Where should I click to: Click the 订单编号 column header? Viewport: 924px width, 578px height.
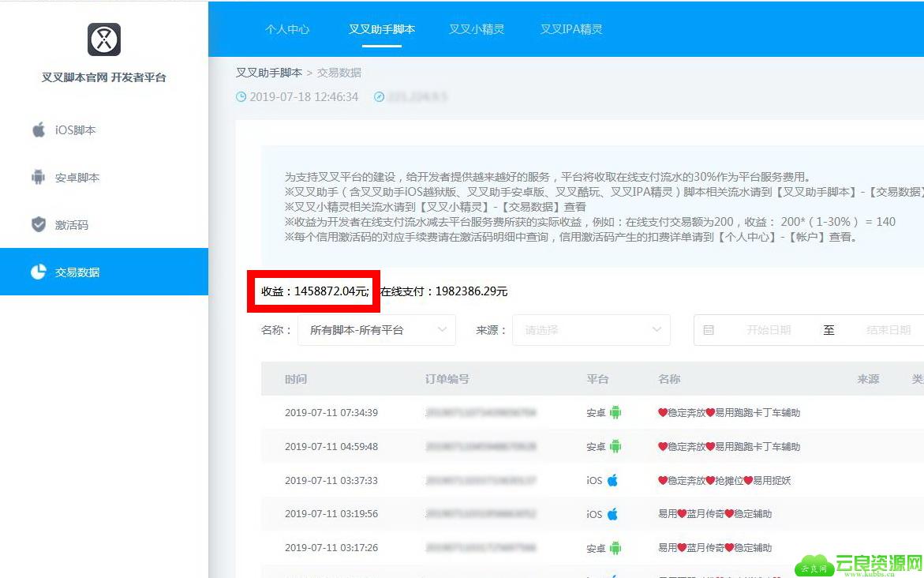(447, 379)
